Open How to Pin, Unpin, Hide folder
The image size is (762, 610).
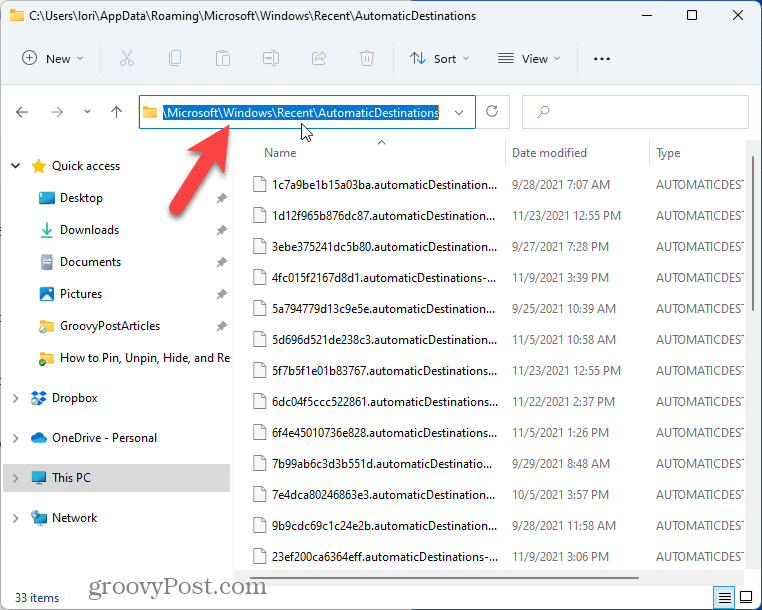click(x=145, y=358)
